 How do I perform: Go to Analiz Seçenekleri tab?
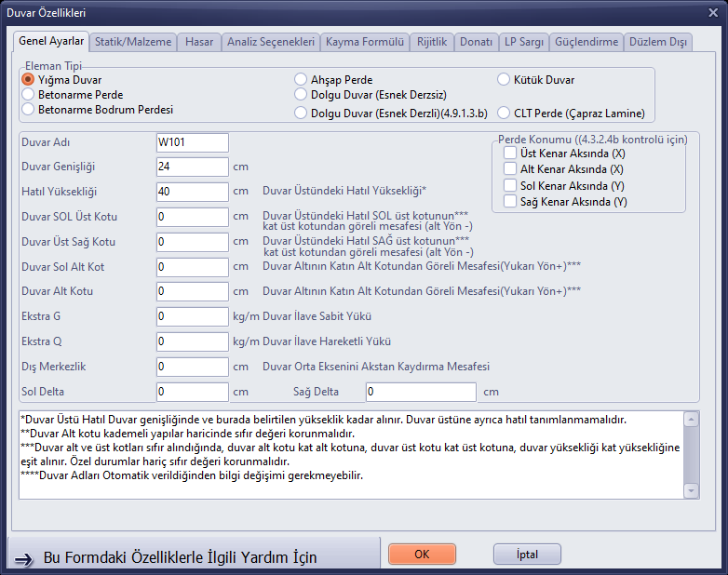click(271, 42)
